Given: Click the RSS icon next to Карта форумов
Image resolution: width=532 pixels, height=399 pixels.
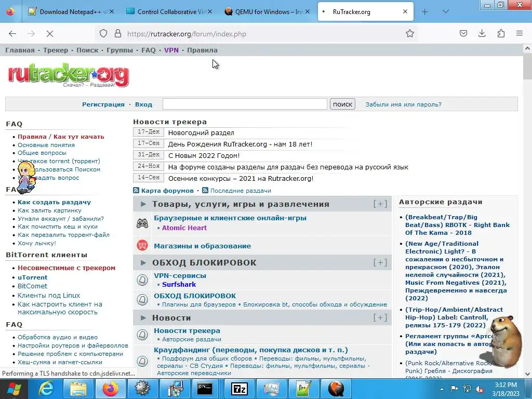Looking at the screenshot, I should pos(136,191).
